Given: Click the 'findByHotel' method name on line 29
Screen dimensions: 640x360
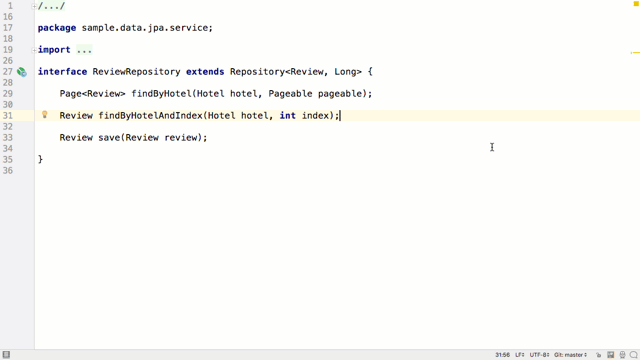Looking at the screenshot, I should click(x=161, y=93).
